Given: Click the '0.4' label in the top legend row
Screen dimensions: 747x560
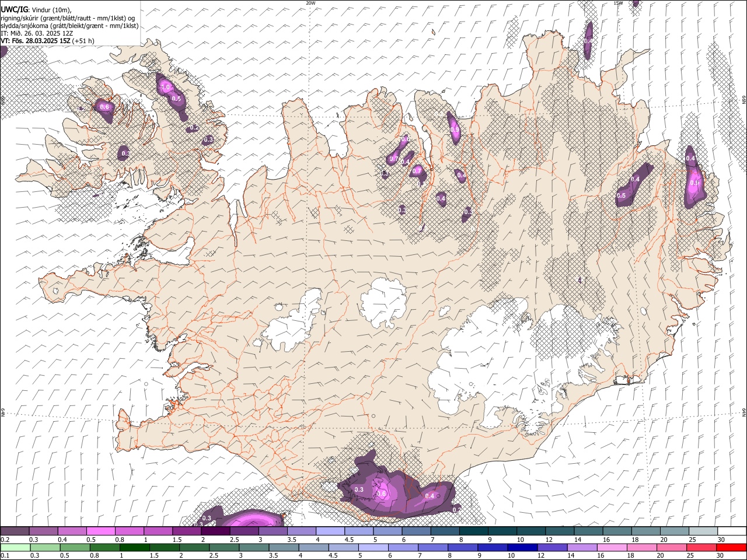Looking at the screenshot, I should click(x=62, y=540).
